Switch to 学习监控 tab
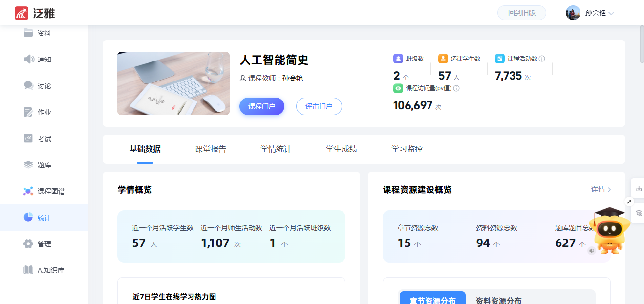 407,149
